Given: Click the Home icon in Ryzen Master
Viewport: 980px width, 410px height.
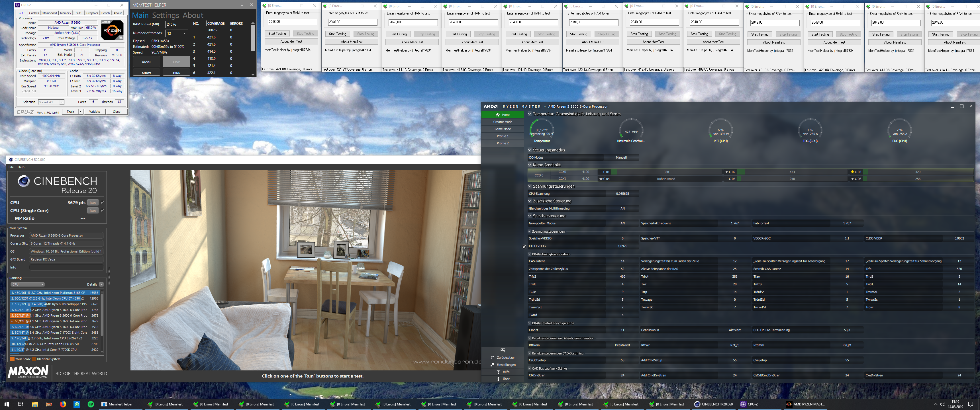Looking at the screenshot, I should pos(497,115).
